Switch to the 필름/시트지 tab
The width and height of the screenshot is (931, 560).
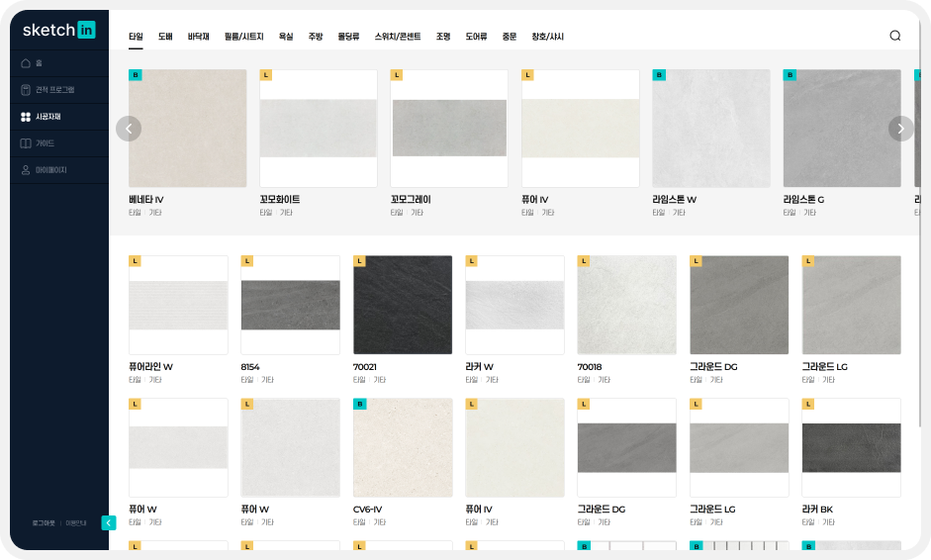244,37
